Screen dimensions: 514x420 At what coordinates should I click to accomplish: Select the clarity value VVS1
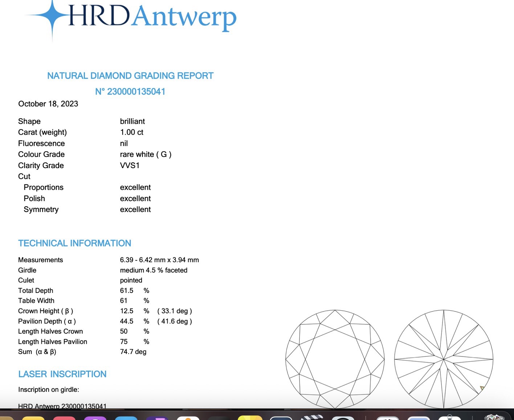(130, 166)
